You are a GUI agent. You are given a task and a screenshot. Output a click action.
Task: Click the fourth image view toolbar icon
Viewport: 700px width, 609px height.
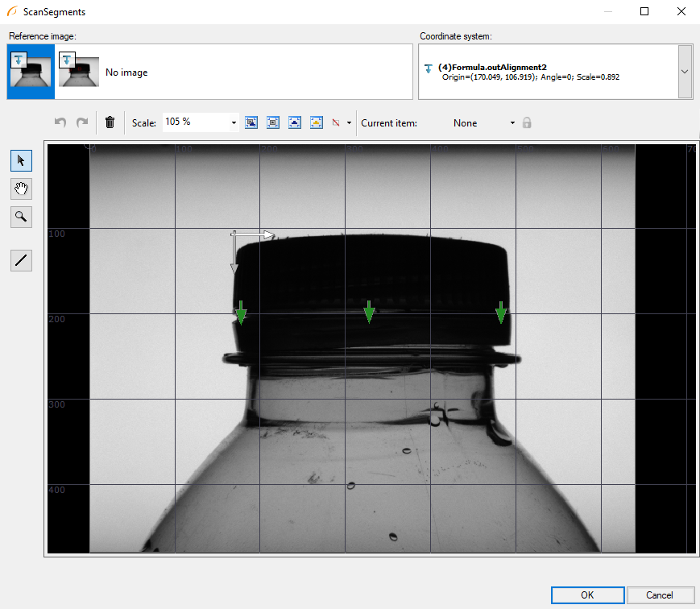coord(317,122)
